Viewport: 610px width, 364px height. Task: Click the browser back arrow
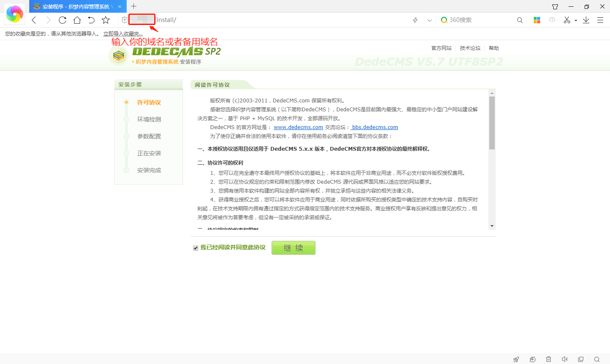[x=34, y=20]
